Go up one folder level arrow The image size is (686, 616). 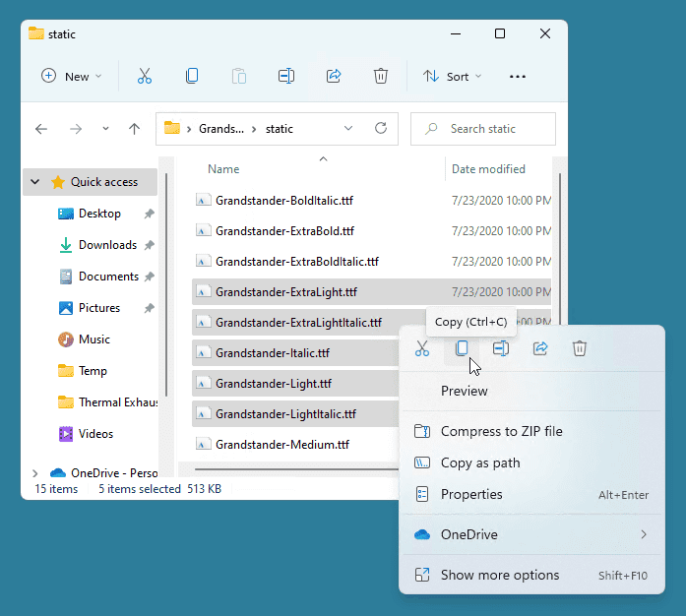click(x=134, y=129)
